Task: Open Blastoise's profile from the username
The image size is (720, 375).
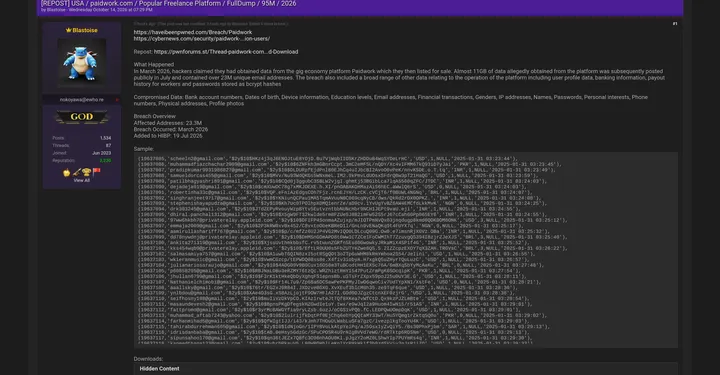Action: click(85, 30)
